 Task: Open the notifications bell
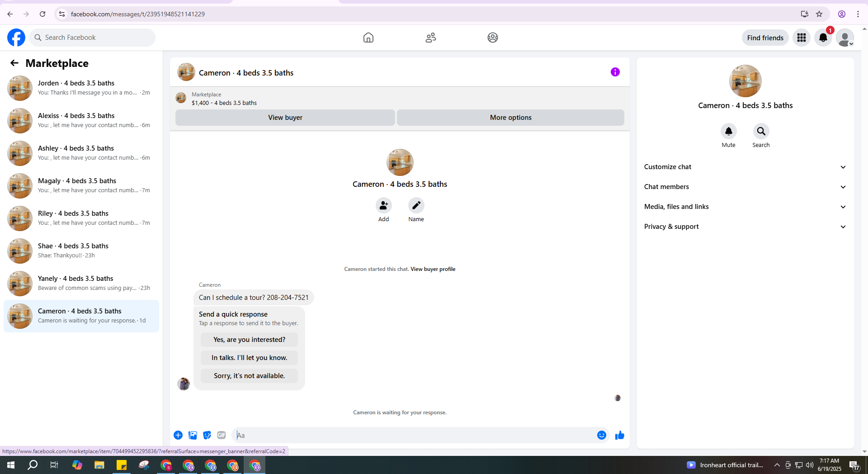click(823, 38)
